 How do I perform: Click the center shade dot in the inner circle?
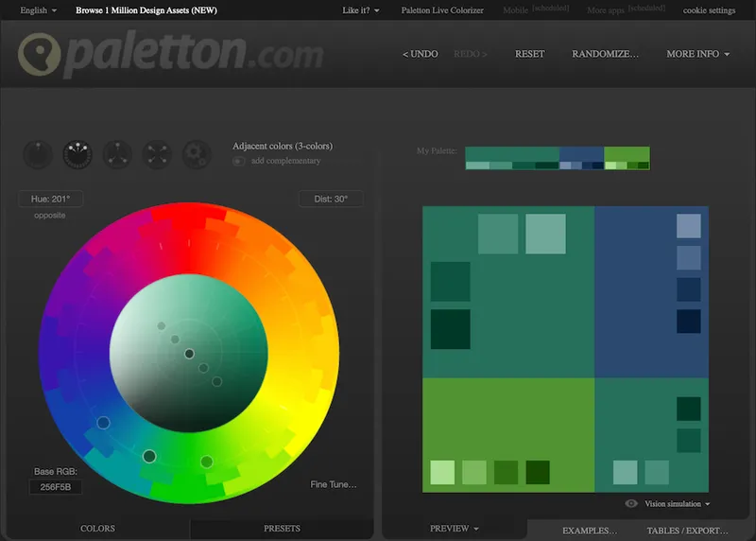[x=190, y=354]
